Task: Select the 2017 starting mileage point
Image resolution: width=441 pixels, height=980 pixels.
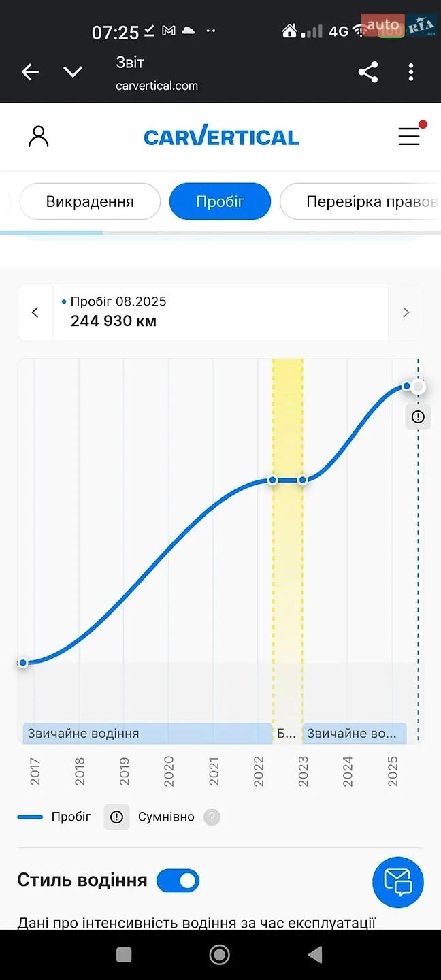Action: [23, 662]
